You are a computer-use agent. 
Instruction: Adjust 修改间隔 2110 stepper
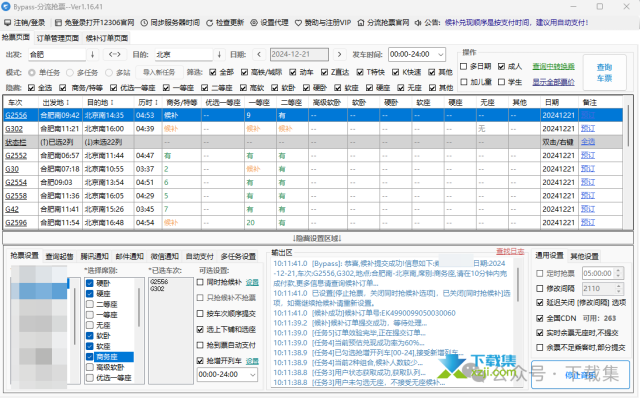618,289
